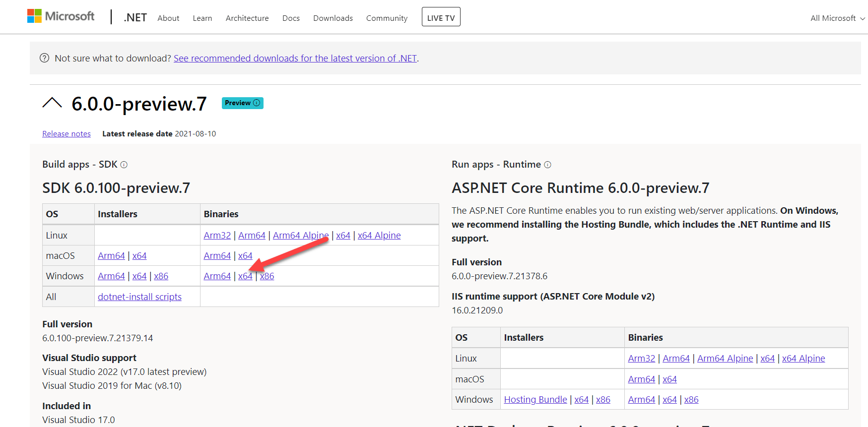This screenshot has height=427, width=868.
Task: Click the info icon next to Run apps - Runtime
Action: click(x=547, y=165)
